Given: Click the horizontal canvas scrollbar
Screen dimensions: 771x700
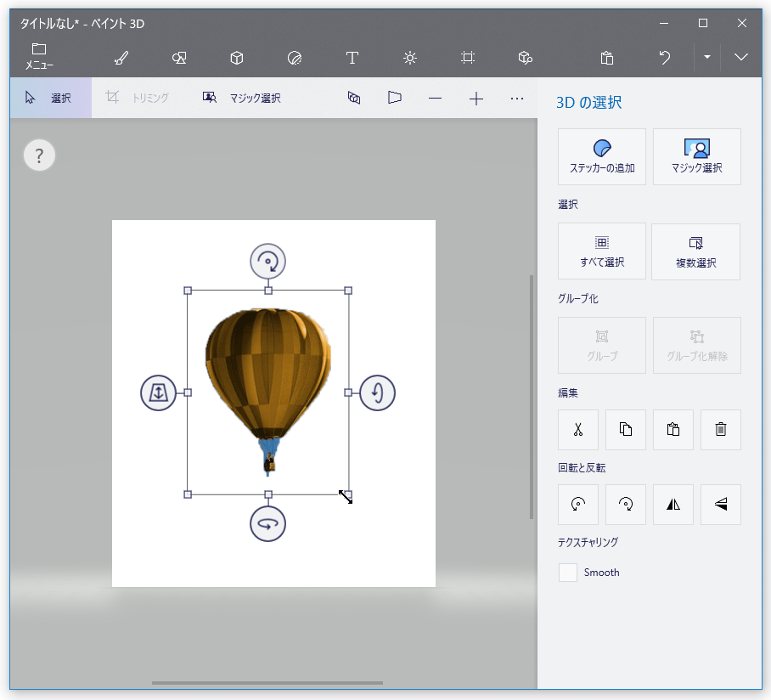Looking at the screenshot, I should click(x=267, y=683).
